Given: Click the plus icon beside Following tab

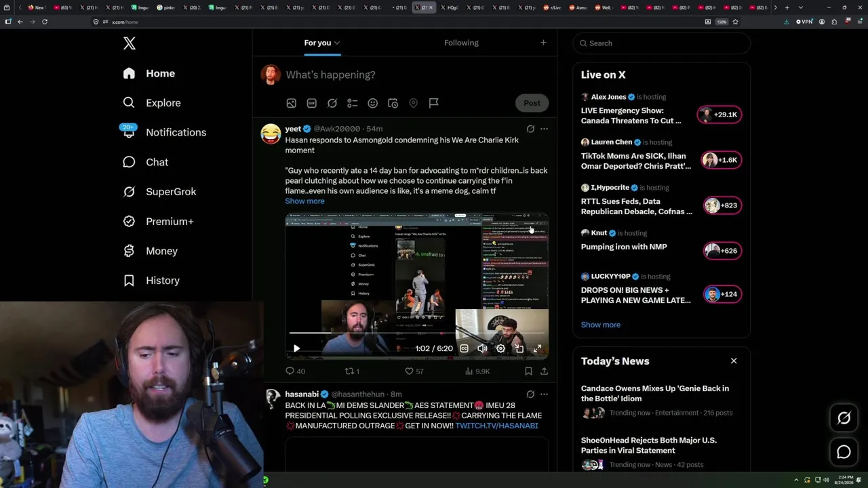Looking at the screenshot, I should (543, 43).
